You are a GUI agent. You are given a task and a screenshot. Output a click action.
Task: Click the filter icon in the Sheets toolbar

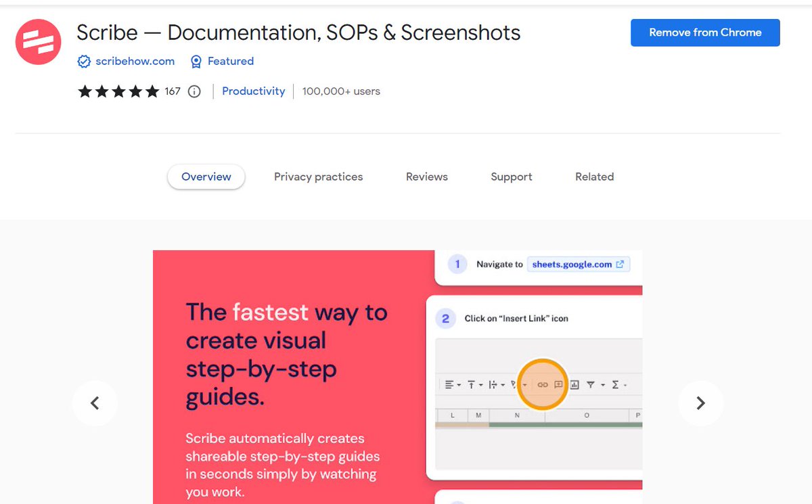(591, 384)
